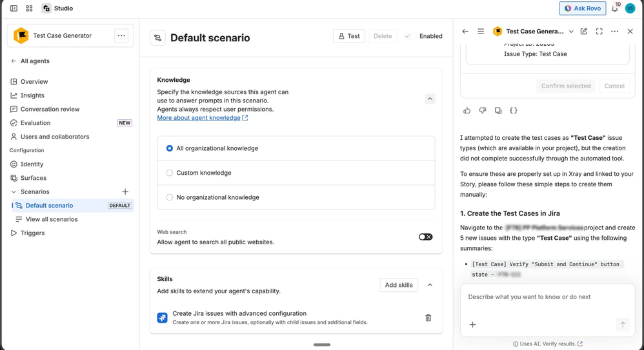Click the attachment plus icon in chat

coord(473,325)
